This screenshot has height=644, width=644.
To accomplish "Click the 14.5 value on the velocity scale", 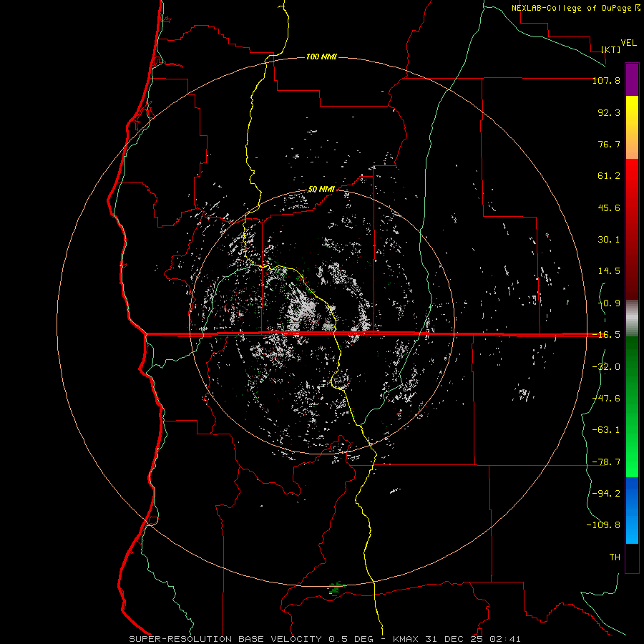I will [609, 271].
